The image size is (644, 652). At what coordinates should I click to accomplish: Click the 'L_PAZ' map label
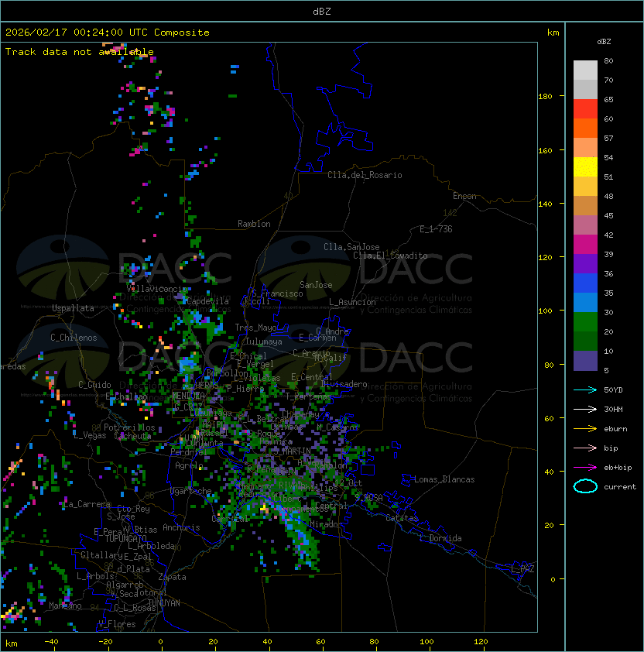pos(523,569)
